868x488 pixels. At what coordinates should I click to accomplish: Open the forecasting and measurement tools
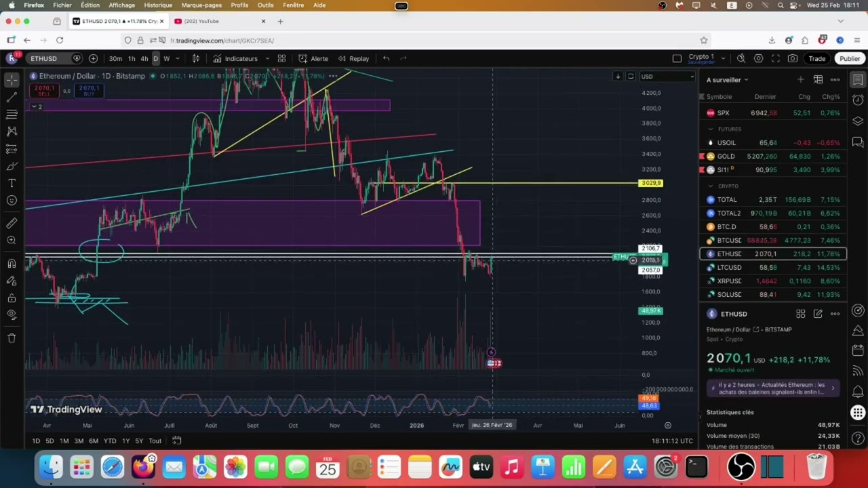pos(12,148)
